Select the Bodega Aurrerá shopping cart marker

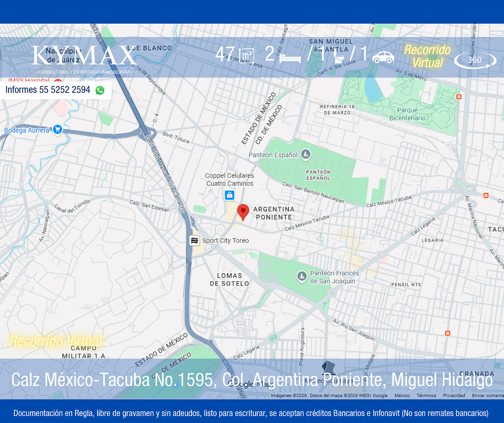[x=57, y=130]
